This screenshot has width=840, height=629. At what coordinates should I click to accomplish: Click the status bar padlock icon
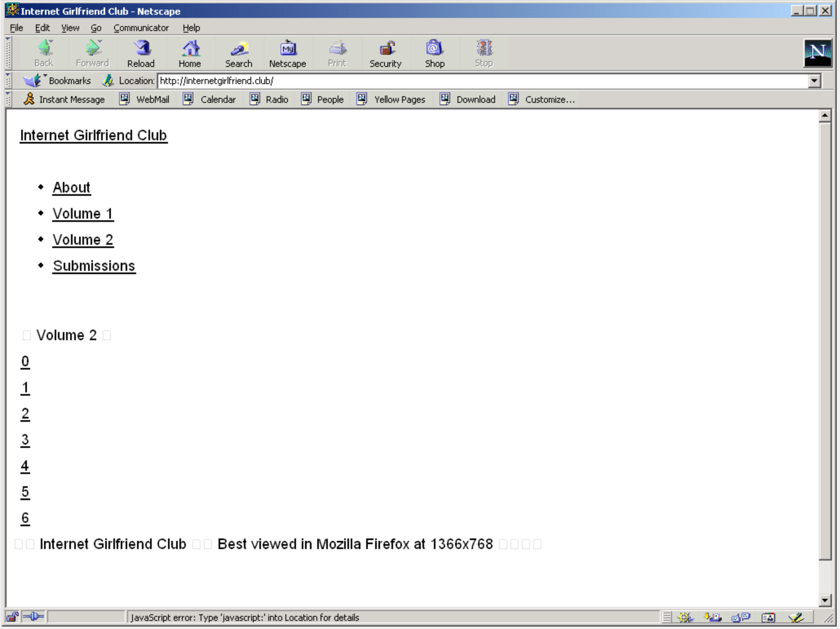12,617
